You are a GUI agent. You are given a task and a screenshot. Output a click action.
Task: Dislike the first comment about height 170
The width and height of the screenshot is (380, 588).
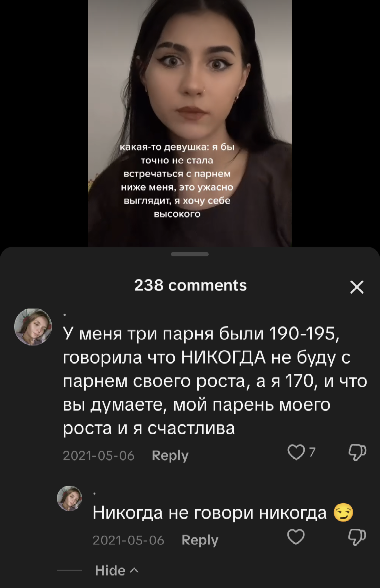357,452
